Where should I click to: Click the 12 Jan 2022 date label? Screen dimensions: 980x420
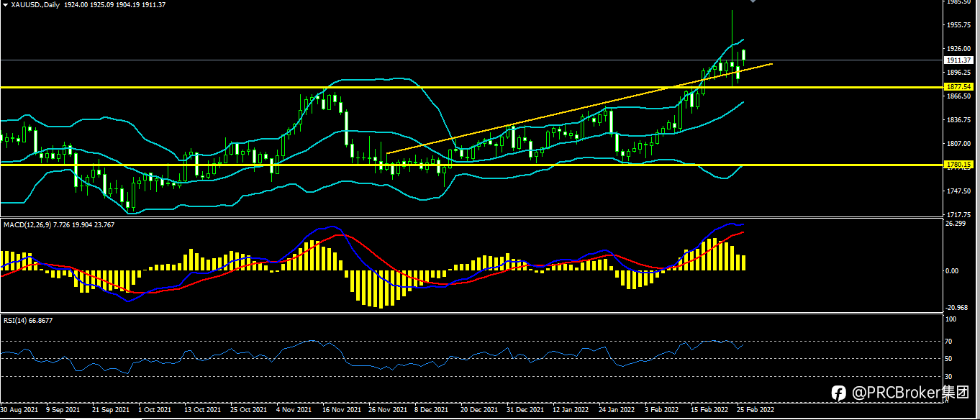(571, 410)
